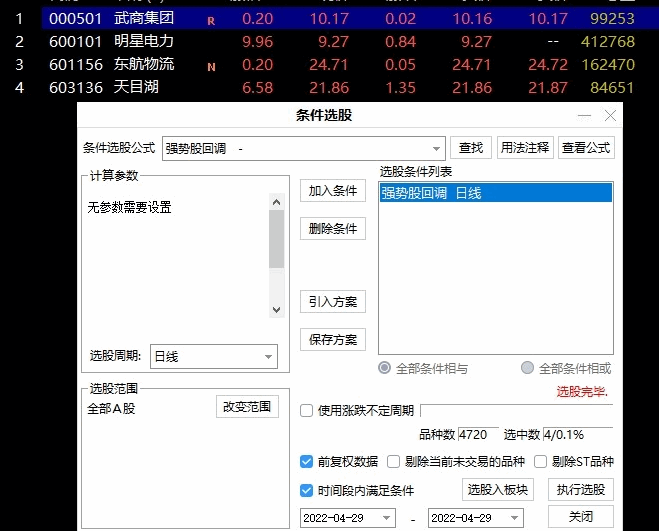Click the 选股完毕. status text
The image size is (659, 531).
(582, 391)
